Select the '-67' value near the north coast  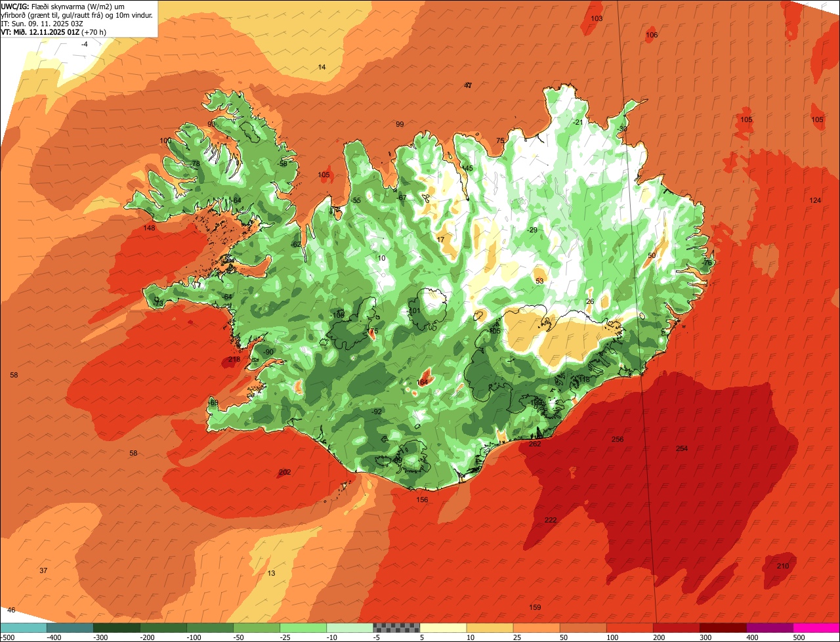(402, 198)
